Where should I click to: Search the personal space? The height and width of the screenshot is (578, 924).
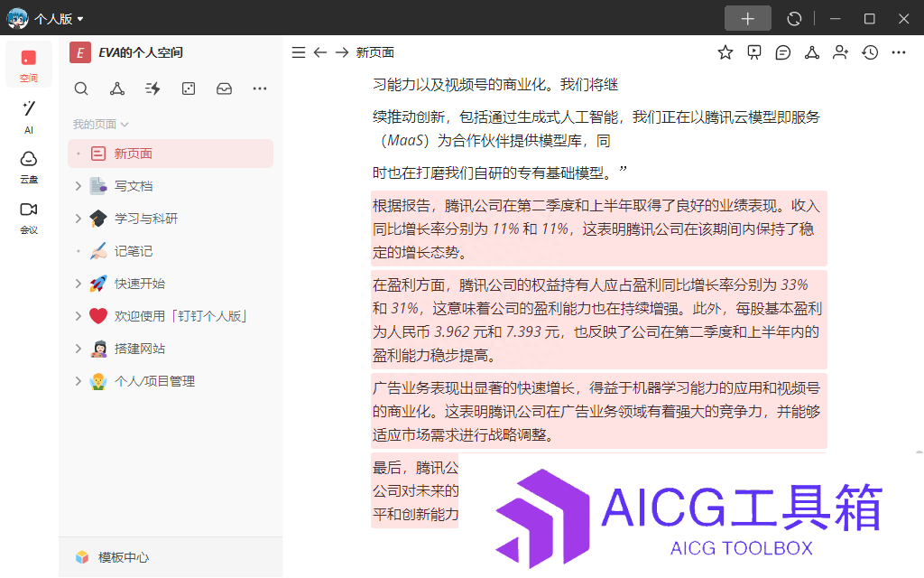point(81,89)
